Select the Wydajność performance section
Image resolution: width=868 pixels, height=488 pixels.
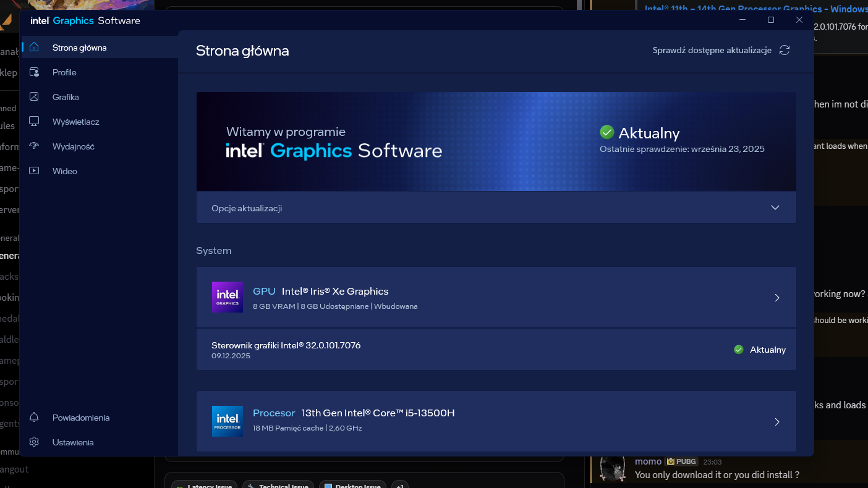tap(100, 146)
